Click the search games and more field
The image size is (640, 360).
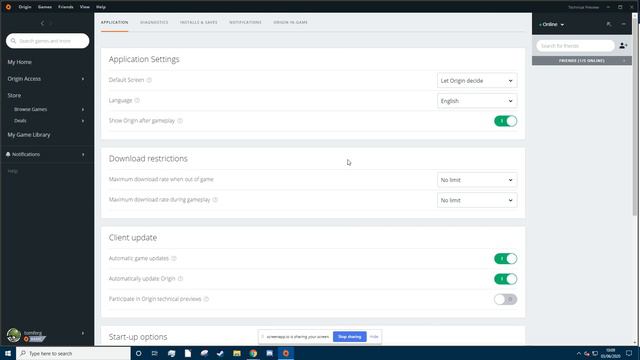pyautogui.click(x=48, y=41)
